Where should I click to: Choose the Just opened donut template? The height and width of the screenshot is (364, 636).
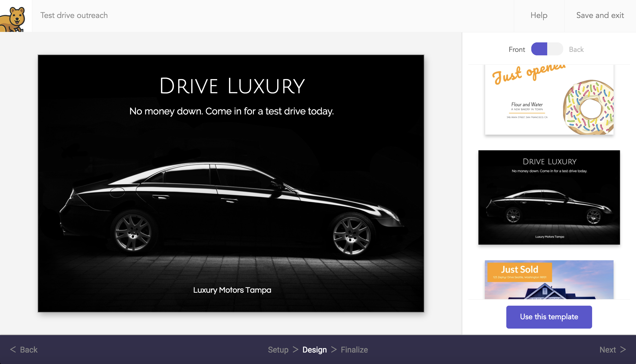pos(549,100)
